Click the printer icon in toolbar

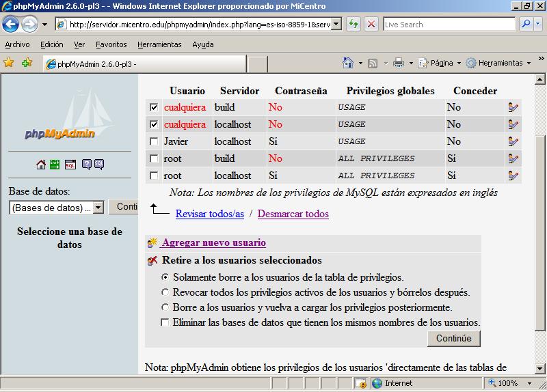(399, 63)
